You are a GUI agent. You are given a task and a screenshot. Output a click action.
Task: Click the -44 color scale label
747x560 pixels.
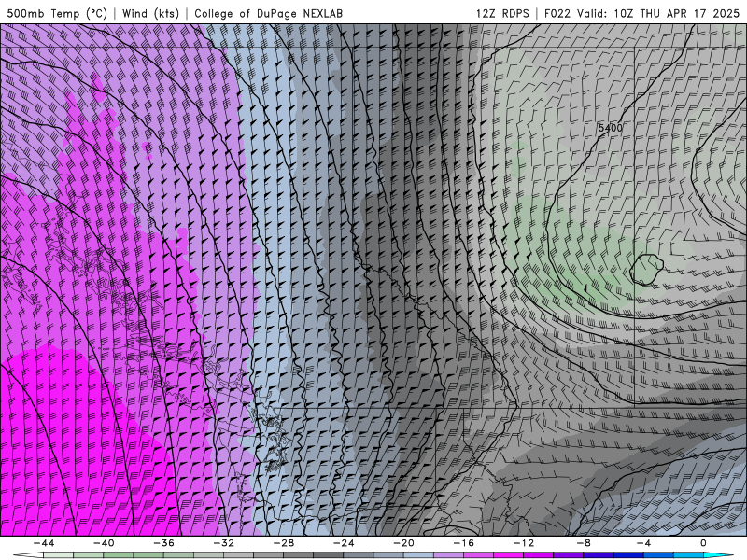click(44, 543)
